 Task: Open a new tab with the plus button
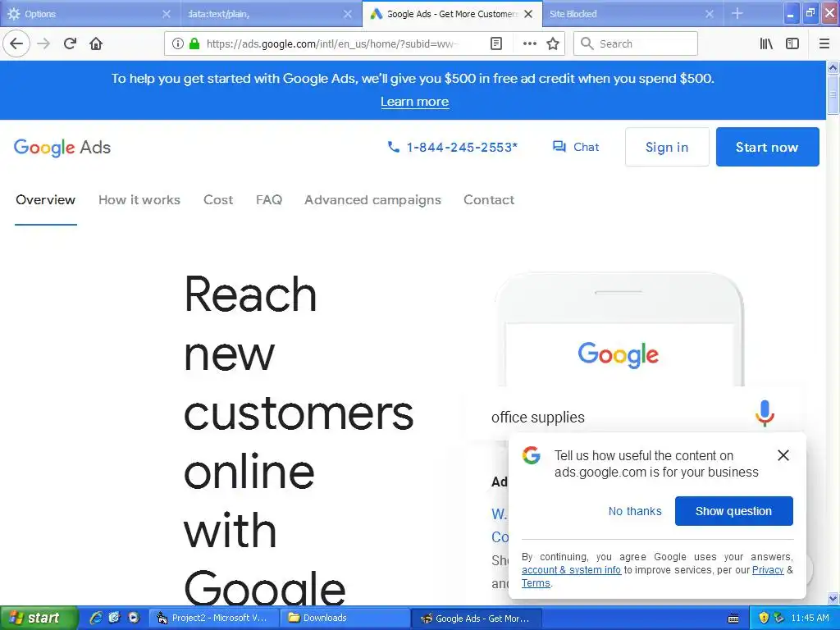[x=737, y=13]
